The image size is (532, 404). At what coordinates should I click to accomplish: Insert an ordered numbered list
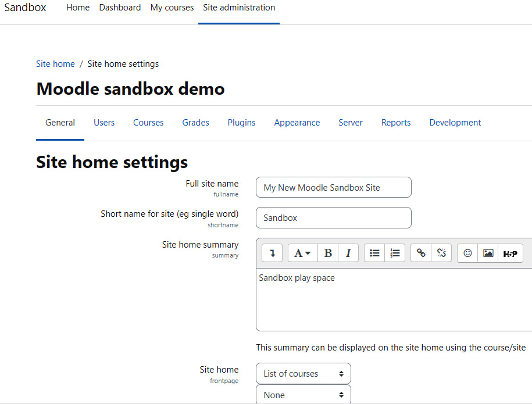pos(395,253)
